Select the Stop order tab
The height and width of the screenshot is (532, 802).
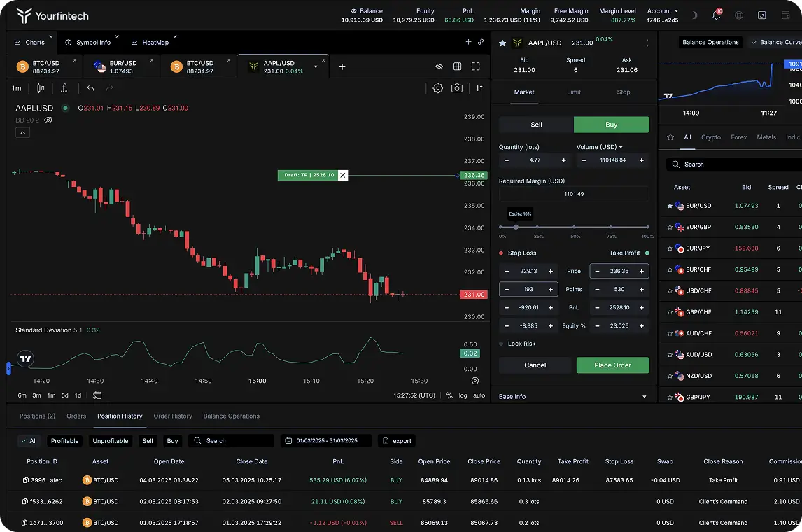tap(624, 92)
